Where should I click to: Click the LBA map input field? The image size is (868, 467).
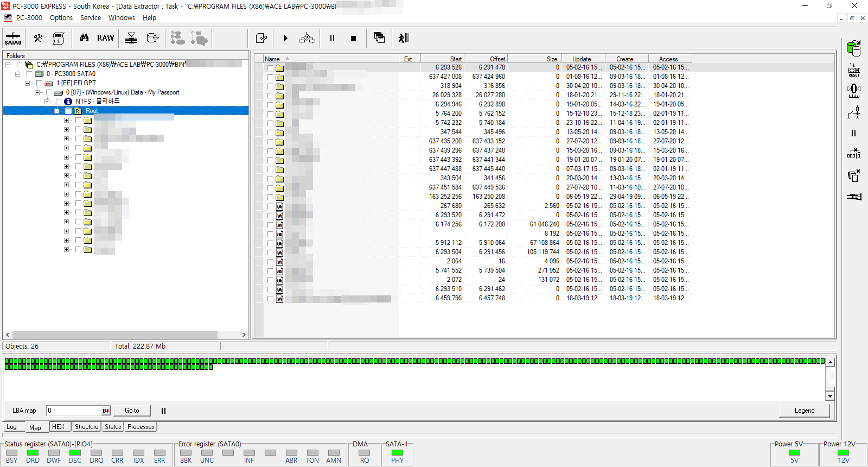(74, 411)
